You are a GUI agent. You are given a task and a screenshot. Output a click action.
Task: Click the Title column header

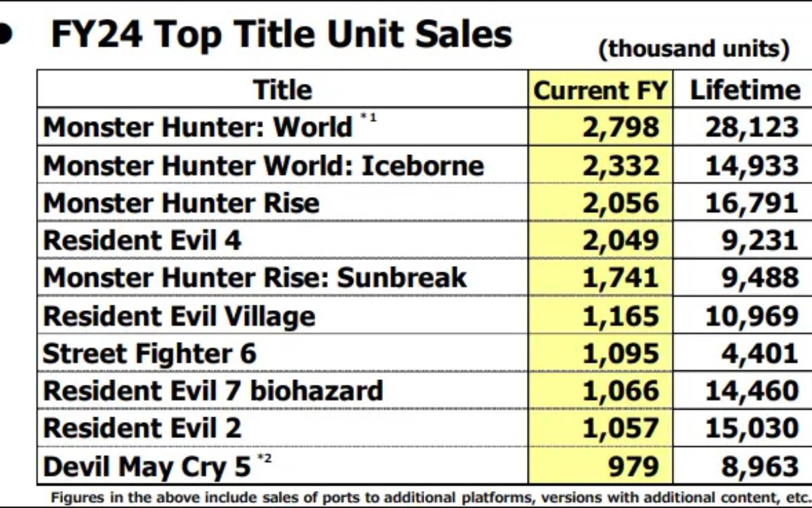(x=282, y=89)
